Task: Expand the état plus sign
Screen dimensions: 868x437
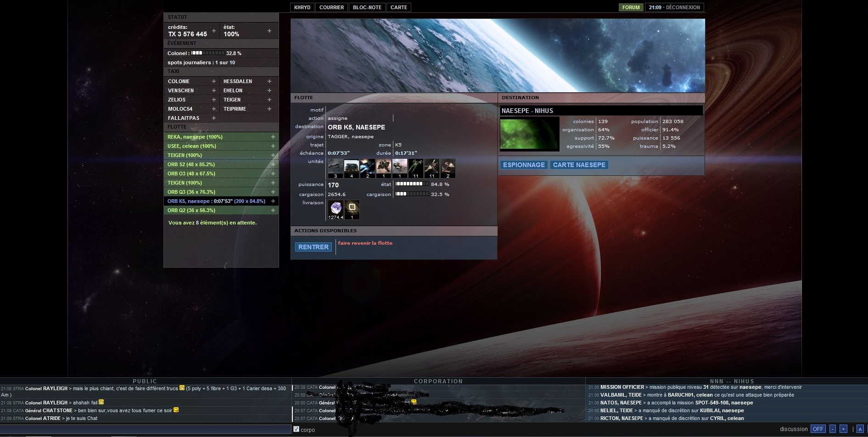Action: pos(269,31)
